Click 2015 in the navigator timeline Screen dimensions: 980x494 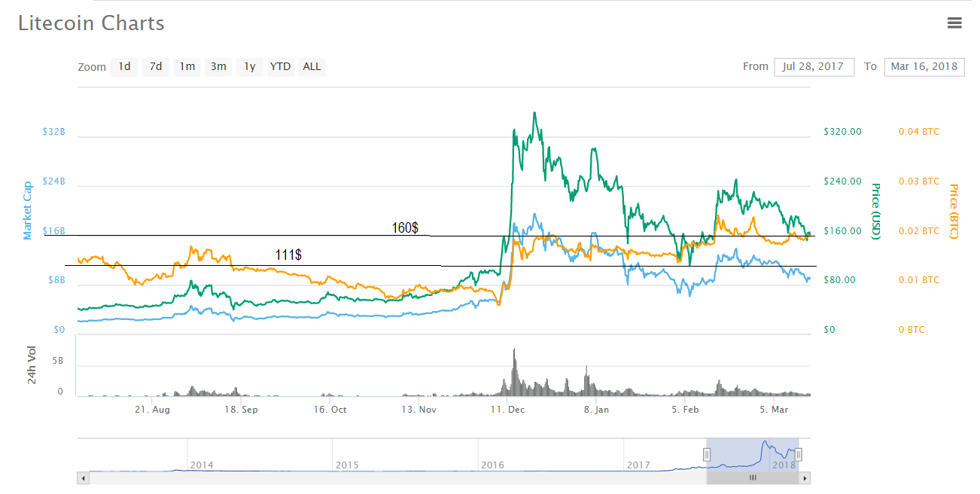pyautogui.click(x=347, y=465)
